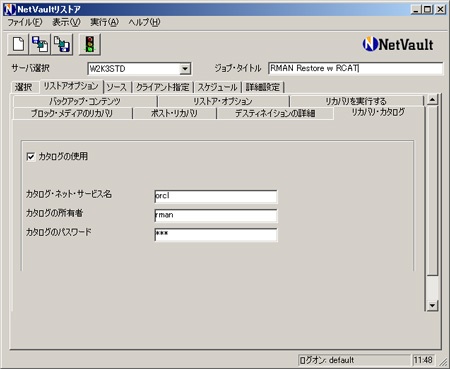Open the ファイル(F) menu
The width and height of the screenshot is (450, 369).
(x=25, y=22)
